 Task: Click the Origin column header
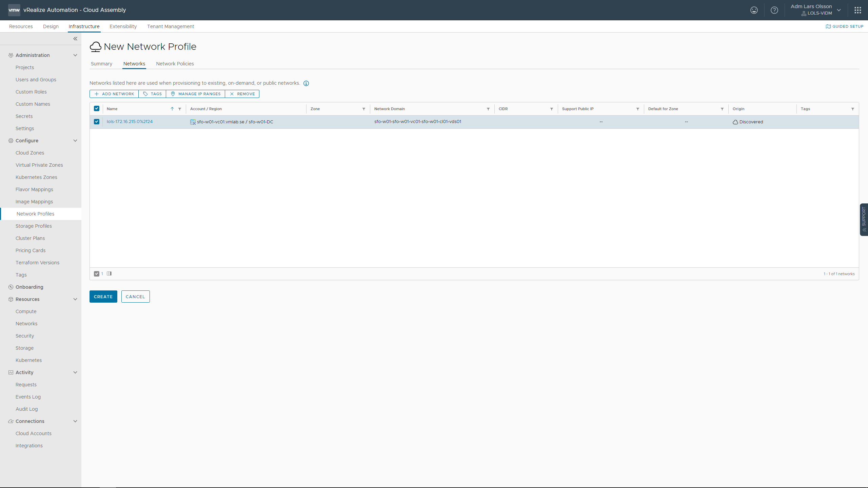[x=738, y=109]
